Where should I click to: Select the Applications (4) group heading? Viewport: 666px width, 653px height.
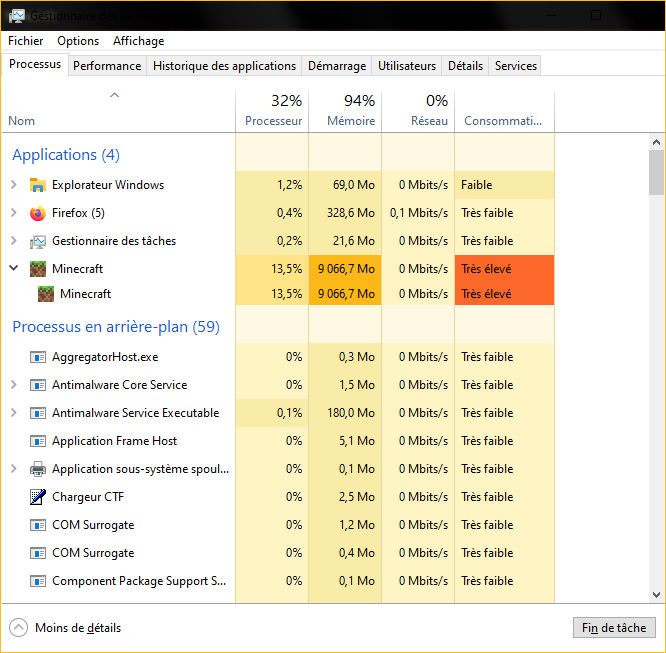(66, 155)
